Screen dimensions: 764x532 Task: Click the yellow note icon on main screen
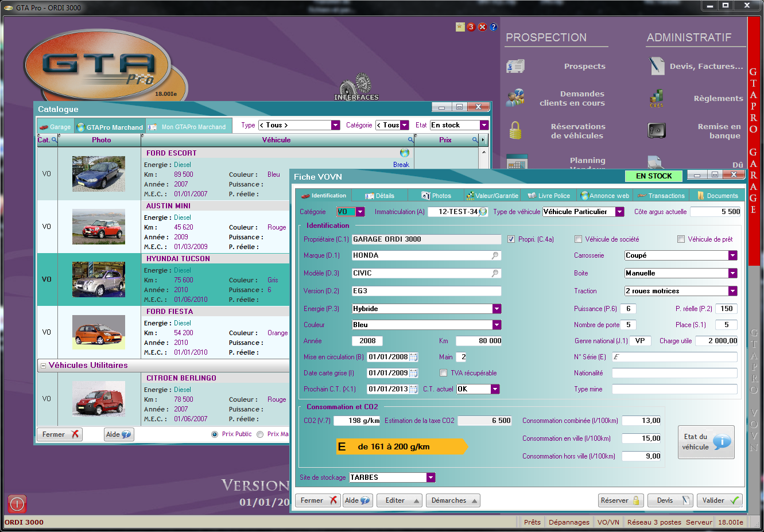(x=460, y=27)
